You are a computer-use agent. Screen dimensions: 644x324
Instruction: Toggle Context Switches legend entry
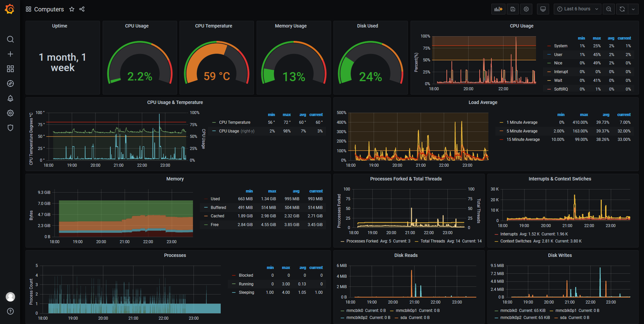[x=516, y=241]
